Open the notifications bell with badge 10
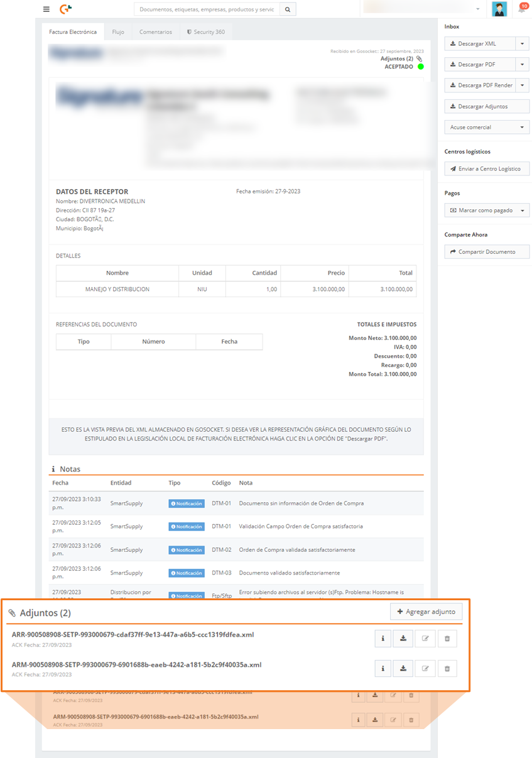This screenshot has height=758, width=532. pos(522,9)
